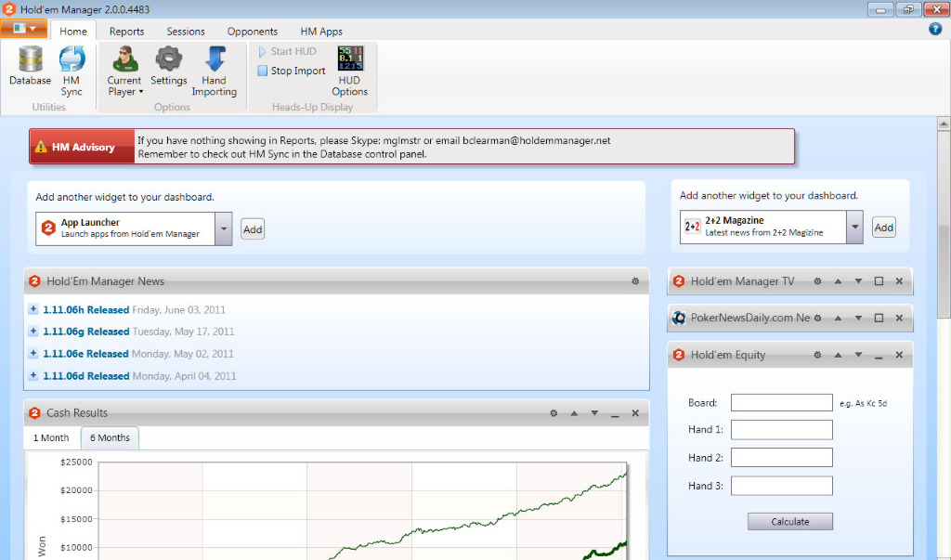Click the Board input field

point(781,403)
